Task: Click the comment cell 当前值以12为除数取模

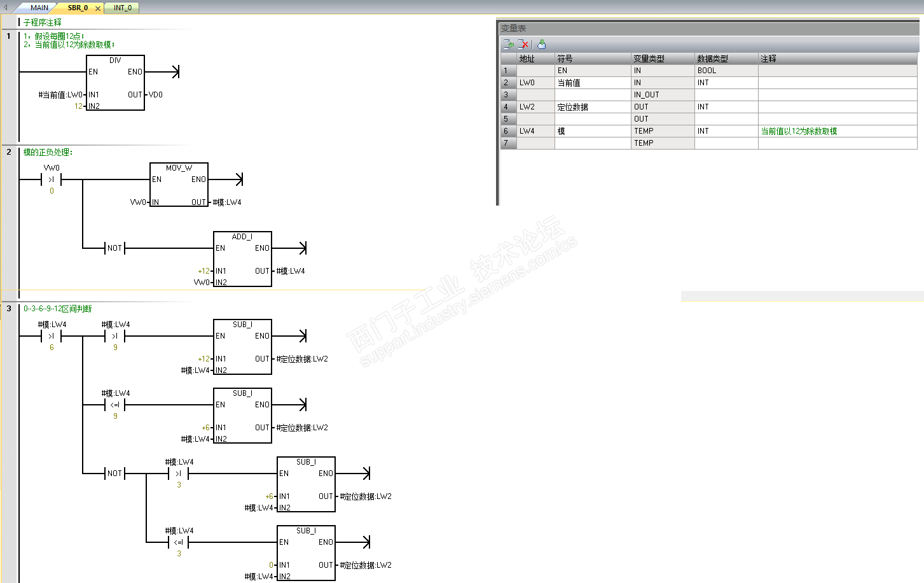Action: (x=838, y=131)
